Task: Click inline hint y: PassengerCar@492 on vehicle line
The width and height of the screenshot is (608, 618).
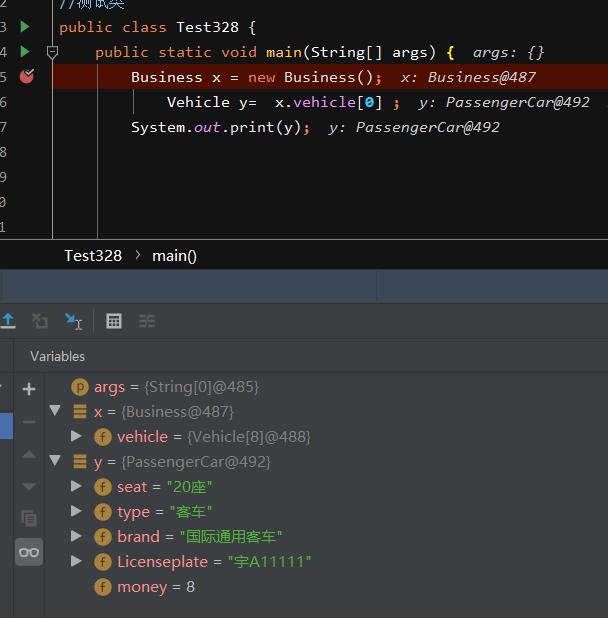Action: coord(504,102)
